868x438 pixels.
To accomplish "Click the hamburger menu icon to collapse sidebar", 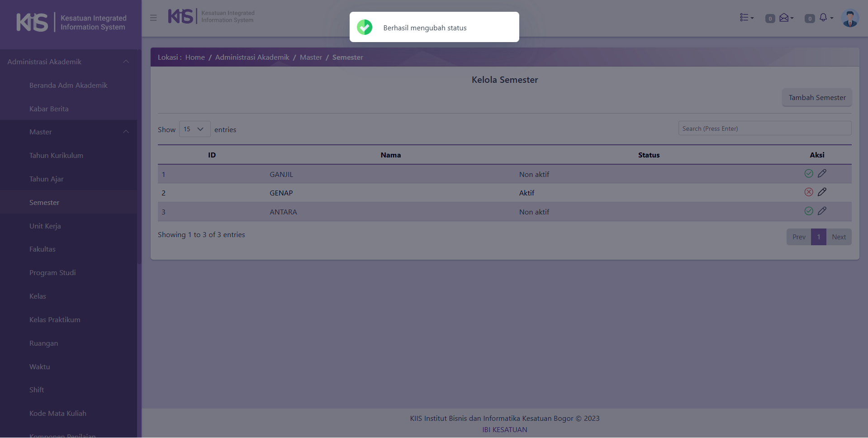I will pos(153,18).
